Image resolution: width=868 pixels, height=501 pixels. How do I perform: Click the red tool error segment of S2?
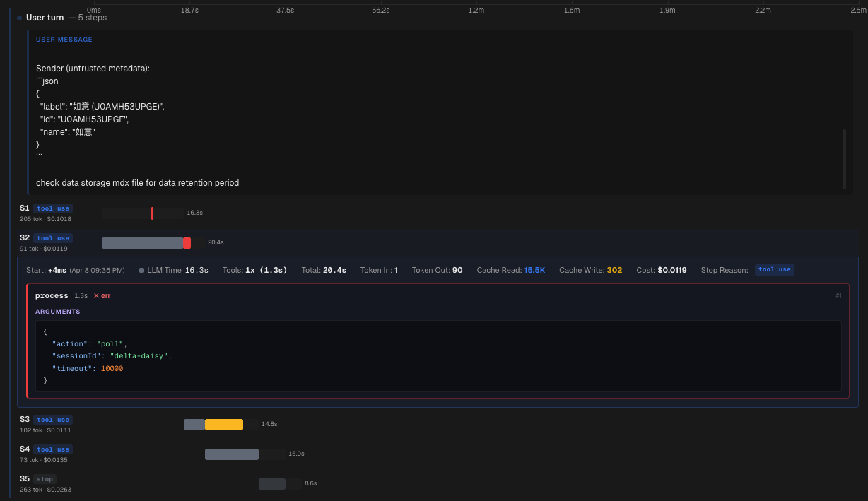(187, 243)
